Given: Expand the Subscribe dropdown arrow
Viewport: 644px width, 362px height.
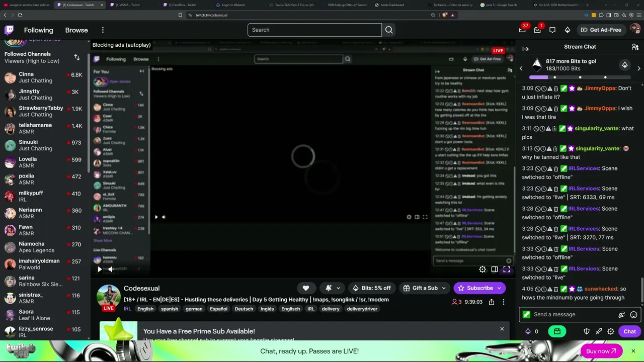Looking at the screenshot, I should [x=499, y=288].
